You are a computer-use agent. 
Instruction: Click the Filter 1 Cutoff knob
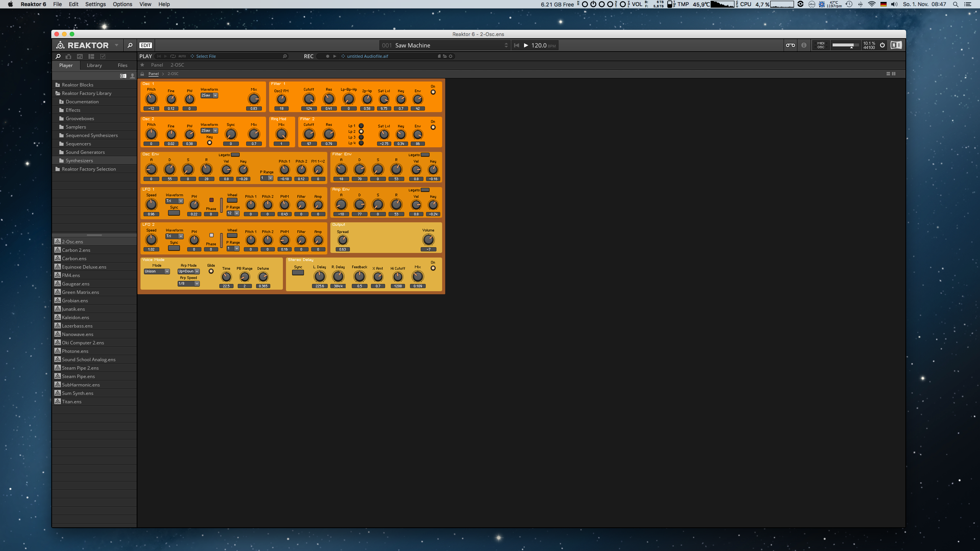click(309, 99)
